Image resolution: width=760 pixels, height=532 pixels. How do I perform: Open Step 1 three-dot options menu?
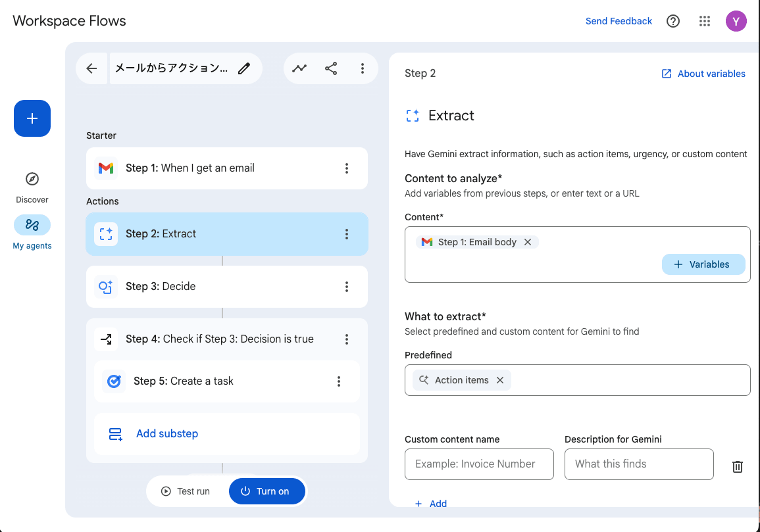coord(347,168)
